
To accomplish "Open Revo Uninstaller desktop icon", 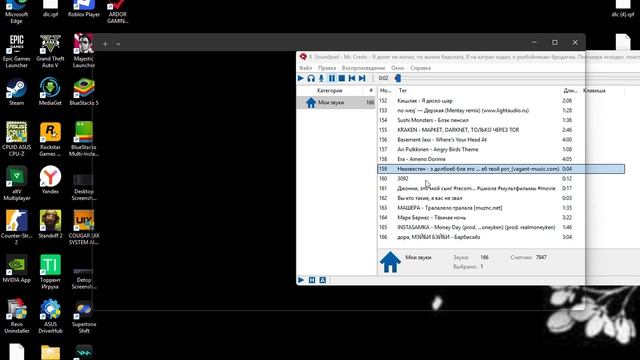I will click(16, 316).
